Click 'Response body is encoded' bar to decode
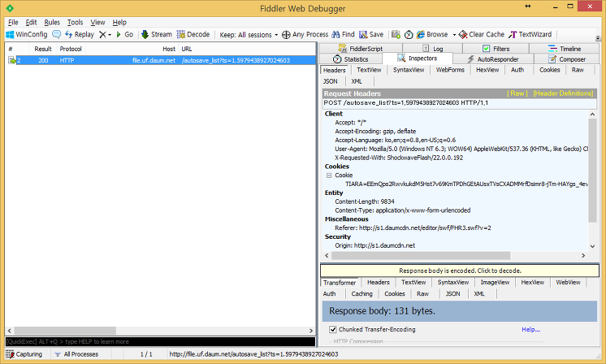606x364 pixels. (x=460, y=271)
